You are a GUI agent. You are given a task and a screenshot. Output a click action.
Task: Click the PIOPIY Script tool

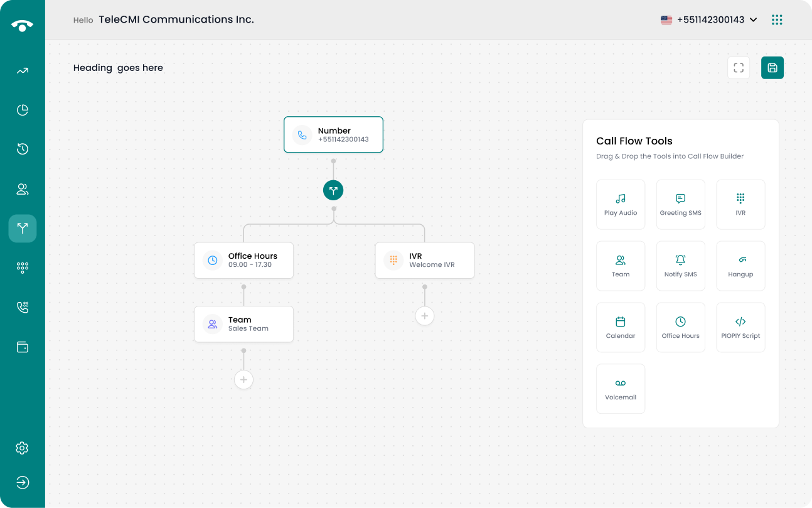[x=740, y=327]
